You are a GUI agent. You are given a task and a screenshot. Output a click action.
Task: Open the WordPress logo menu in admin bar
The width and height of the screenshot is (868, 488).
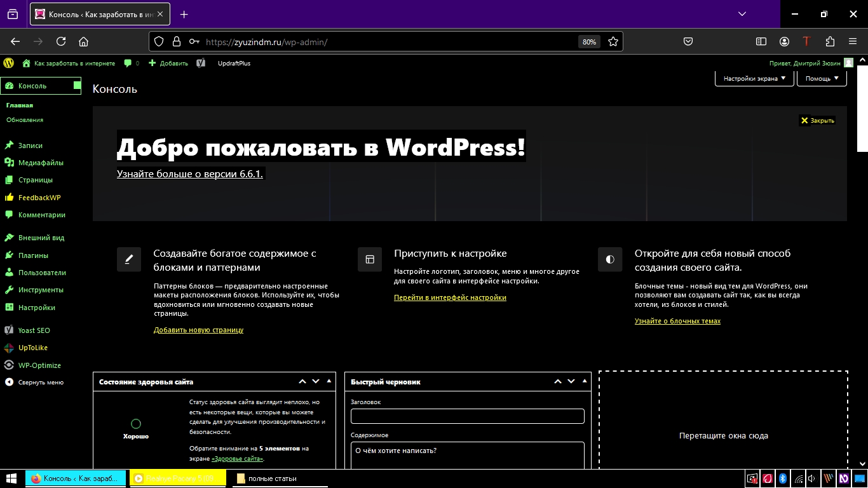coord(9,63)
